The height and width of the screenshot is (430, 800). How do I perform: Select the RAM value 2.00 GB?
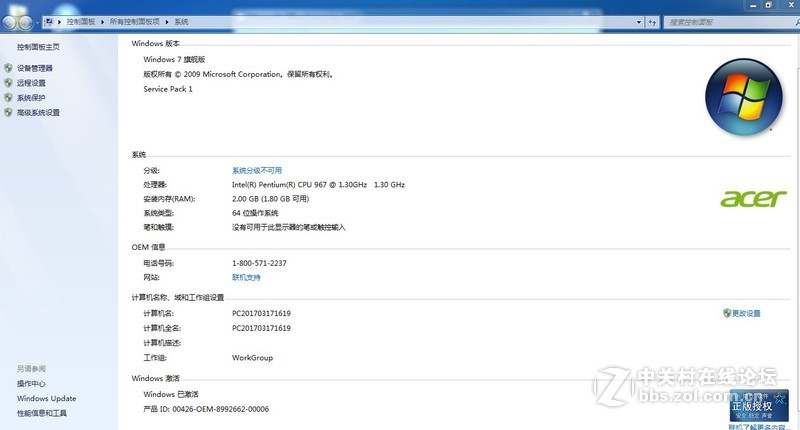(245, 199)
